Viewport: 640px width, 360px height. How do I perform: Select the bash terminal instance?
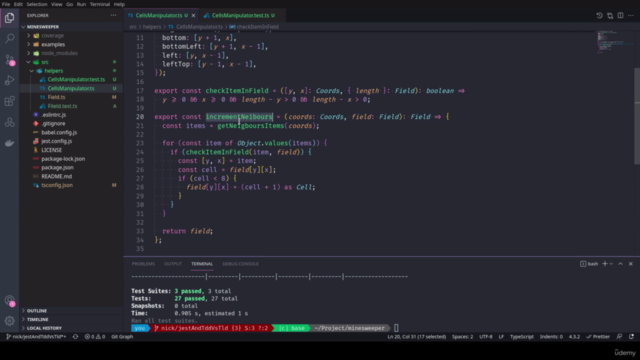click(589, 264)
